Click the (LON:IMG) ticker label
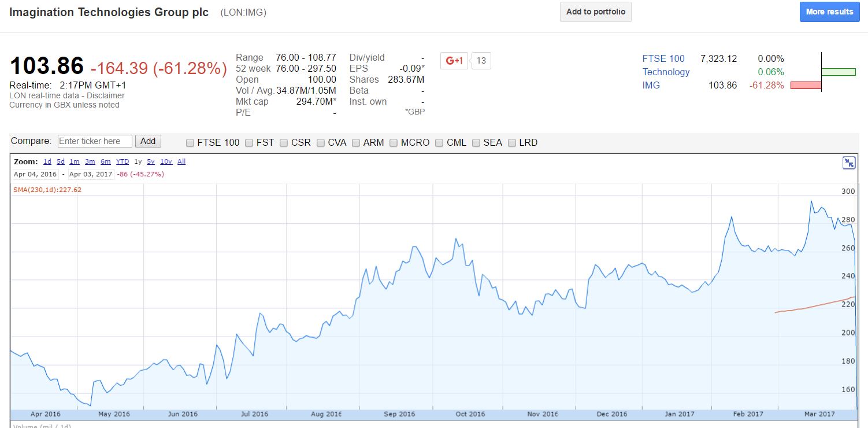 click(243, 12)
